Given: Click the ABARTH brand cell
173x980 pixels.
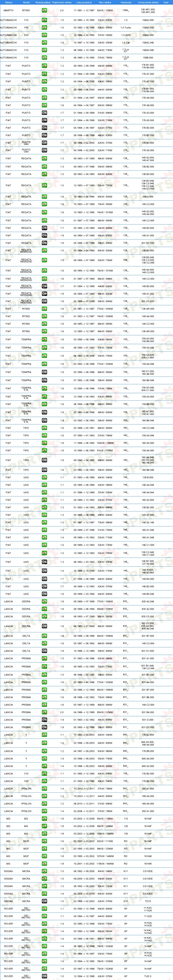Looking at the screenshot, I should [8, 10].
